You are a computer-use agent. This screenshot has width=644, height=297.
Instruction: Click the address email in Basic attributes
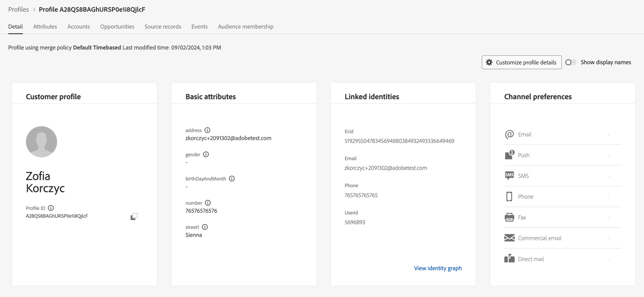(x=228, y=138)
